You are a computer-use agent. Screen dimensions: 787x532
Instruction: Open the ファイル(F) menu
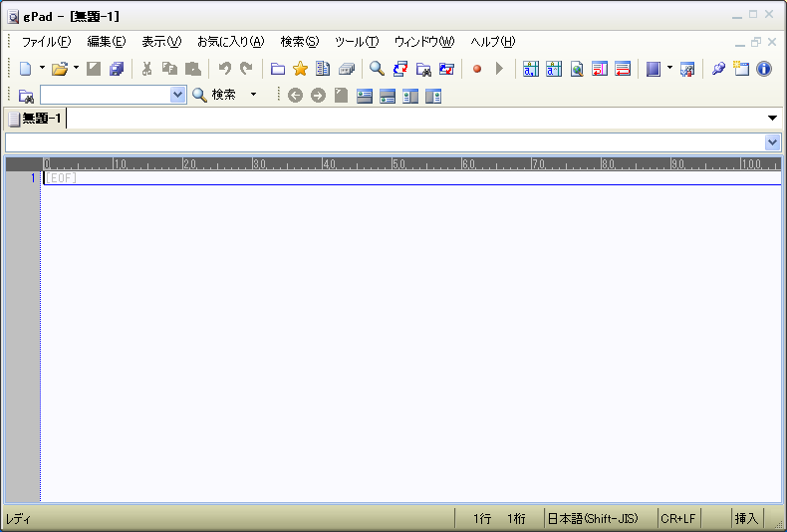(x=46, y=42)
